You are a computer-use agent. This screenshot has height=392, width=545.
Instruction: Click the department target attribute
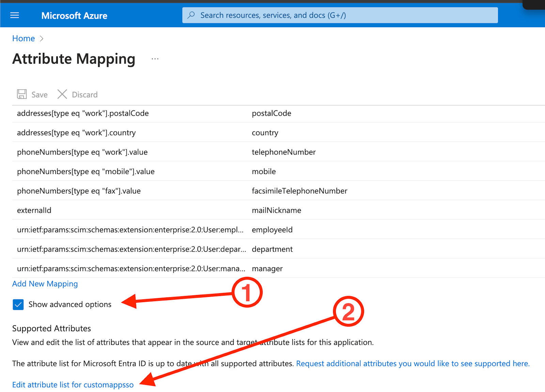coord(272,249)
